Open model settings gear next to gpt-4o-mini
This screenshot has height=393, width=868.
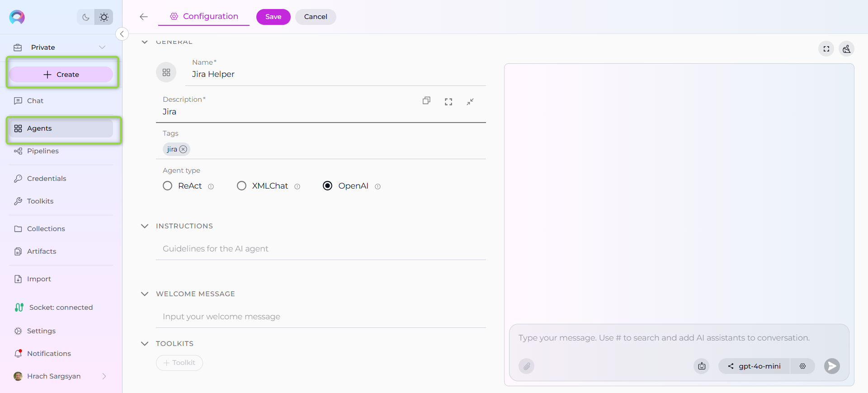(x=802, y=366)
